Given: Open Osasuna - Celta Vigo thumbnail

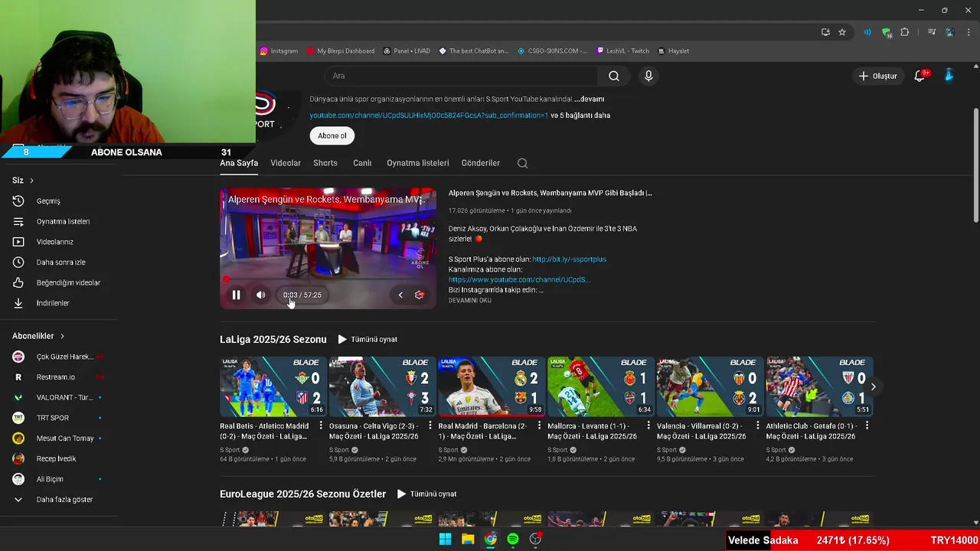Looking at the screenshot, I should (x=382, y=386).
